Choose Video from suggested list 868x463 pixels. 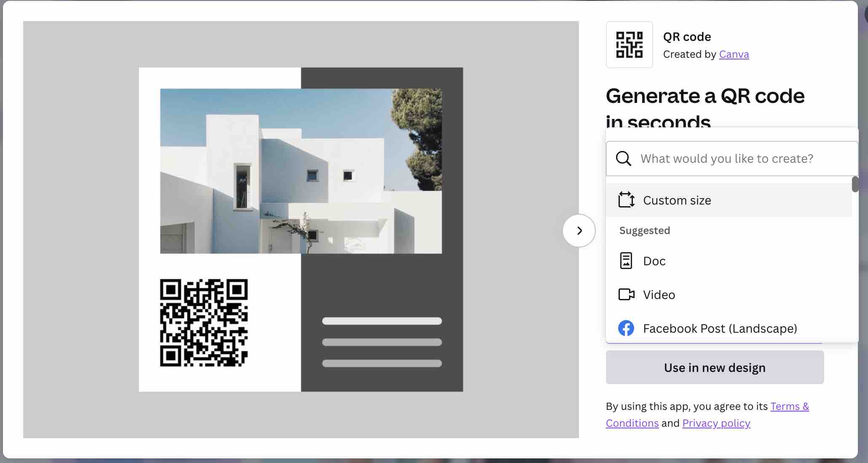pyautogui.click(x=729, y=295)
